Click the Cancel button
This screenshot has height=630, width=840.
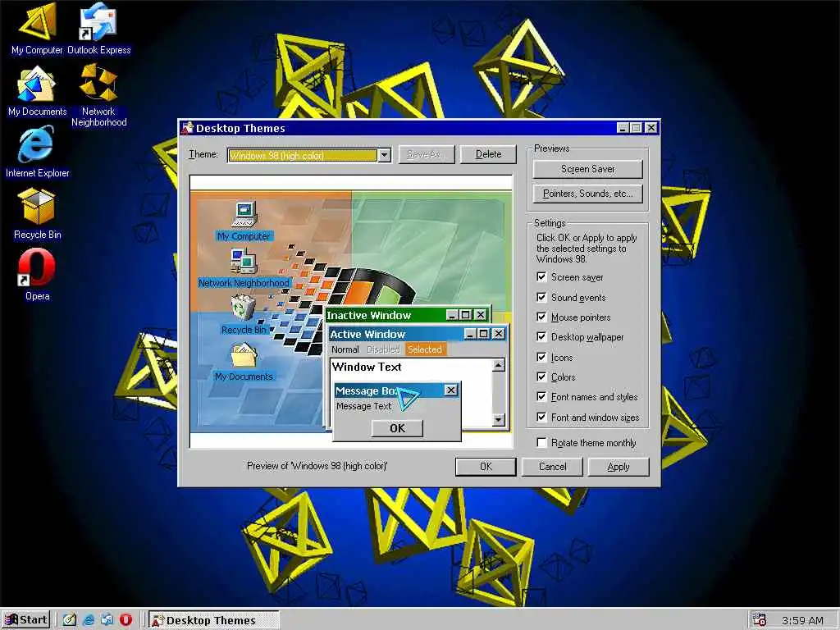click(552, 467)
